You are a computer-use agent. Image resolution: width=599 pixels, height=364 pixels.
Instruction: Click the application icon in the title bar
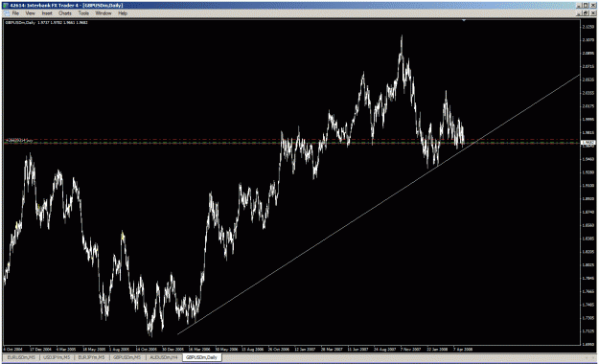[6, 6]
